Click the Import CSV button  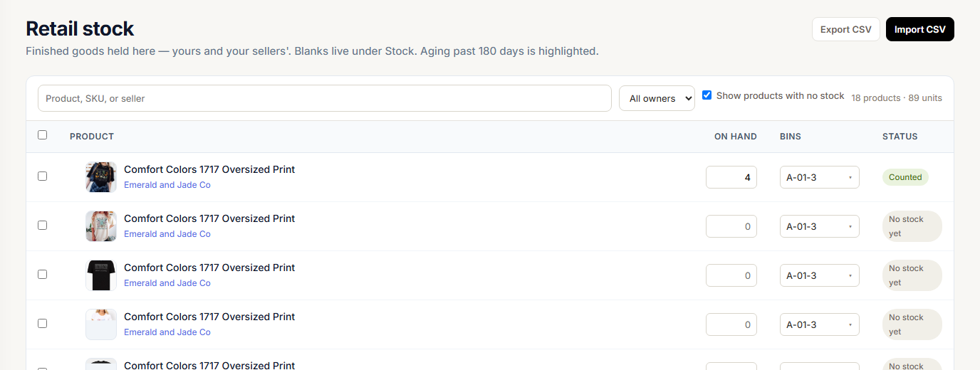tap(919, 29)
